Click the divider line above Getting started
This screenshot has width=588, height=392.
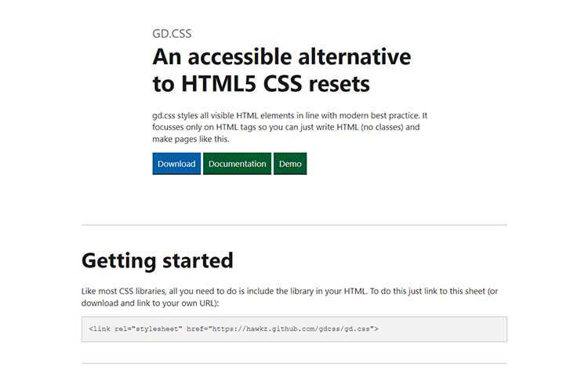(294, 225)
